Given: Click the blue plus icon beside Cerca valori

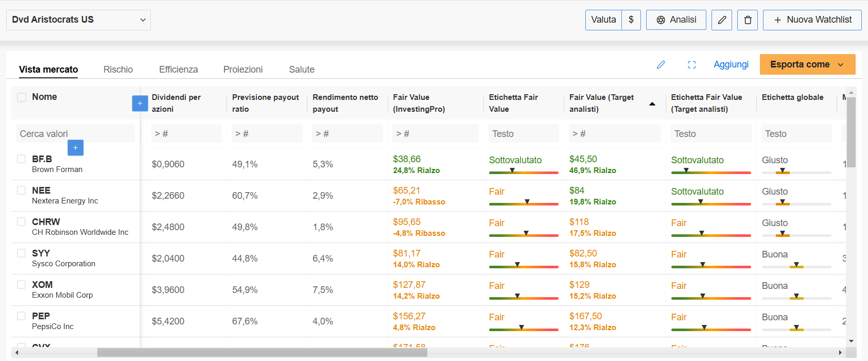Looking at the screenshot, I should click(76, 148).
